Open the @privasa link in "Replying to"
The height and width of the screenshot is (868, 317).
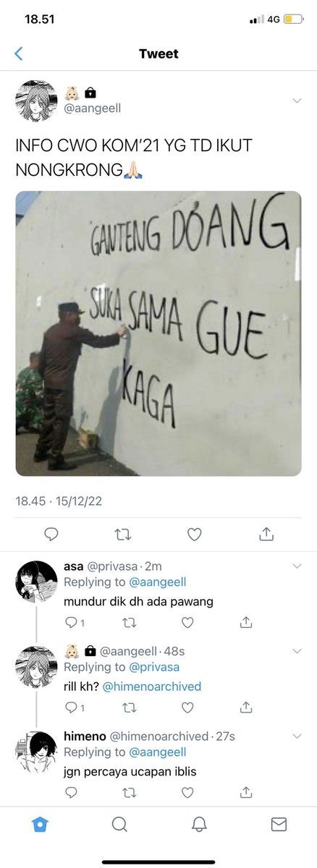(x=153, y=667)
